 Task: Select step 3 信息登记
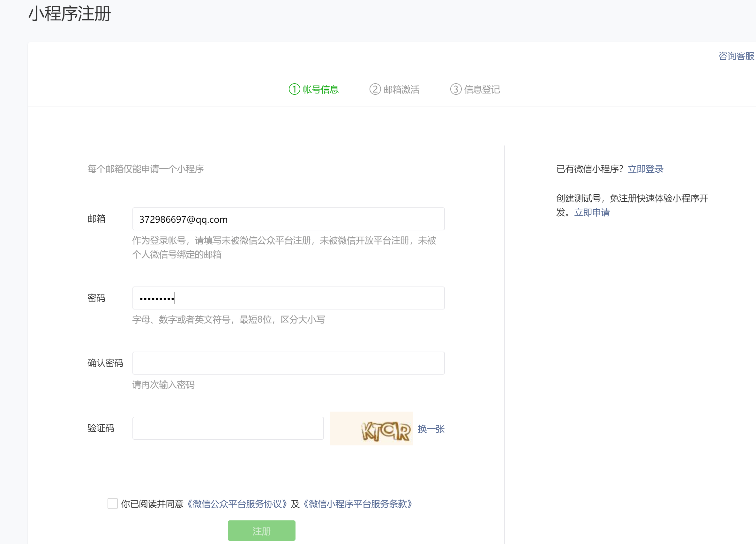(x=475, y=89)
